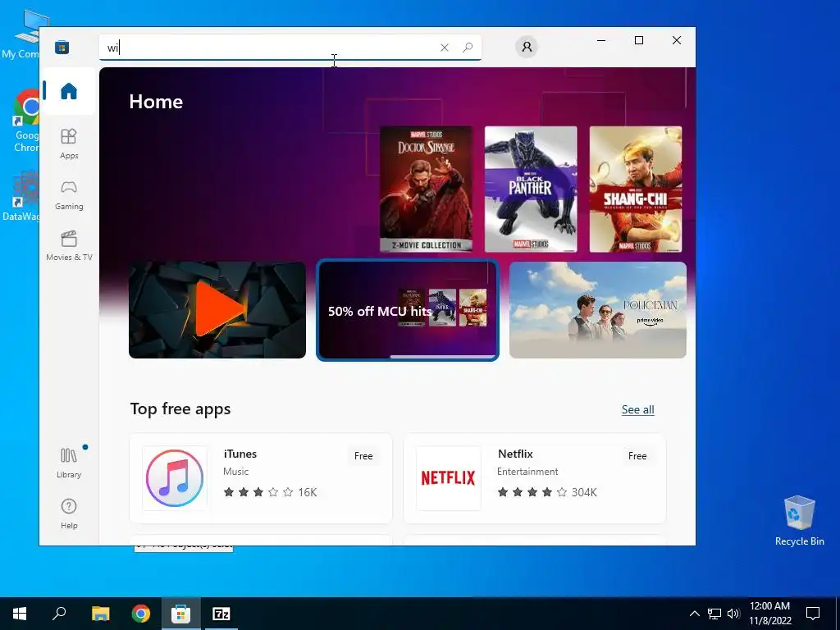The width and height of the screenshot is (840, 630).
Task: Click the Netflix logo icon
Action: (449, 478)
